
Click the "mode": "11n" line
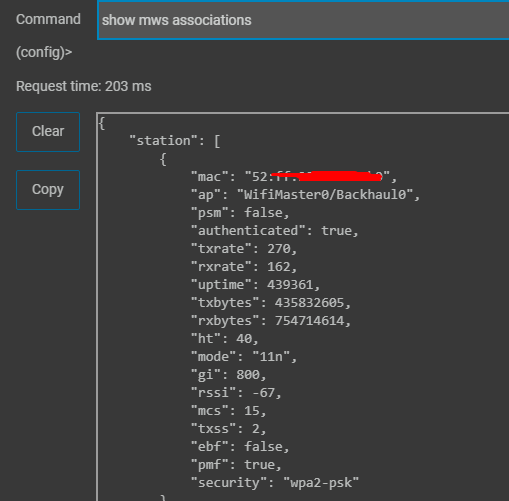(x=244, y=357)
